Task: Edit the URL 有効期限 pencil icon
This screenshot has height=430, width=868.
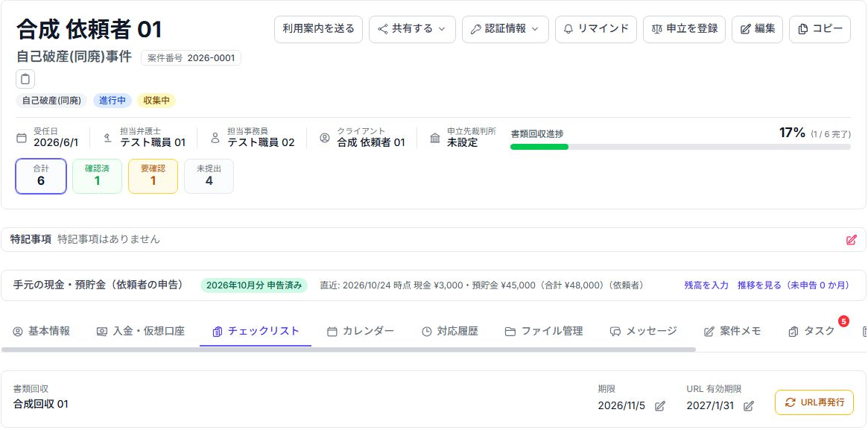Action: pos(749,405)
